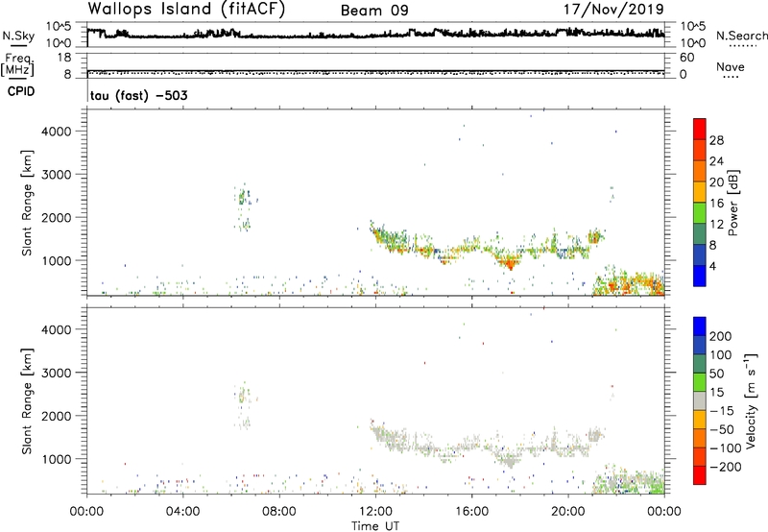Click the 'Slant Range [km]' label of the power panel
The height and width of the screenshot is (532, 768).
[27, 203]
